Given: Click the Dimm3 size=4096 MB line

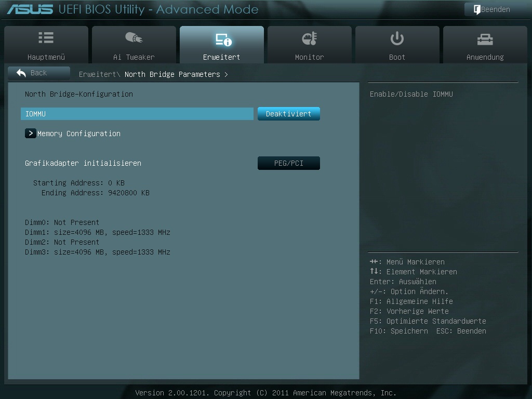Looking at the screenshot, I should (x=97, y=252).
